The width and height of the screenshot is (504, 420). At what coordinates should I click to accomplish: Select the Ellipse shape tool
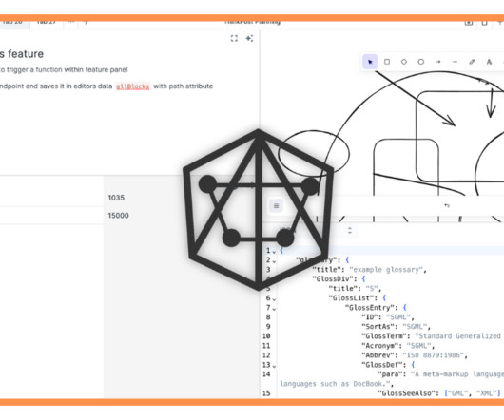click(x=420, y=62)
